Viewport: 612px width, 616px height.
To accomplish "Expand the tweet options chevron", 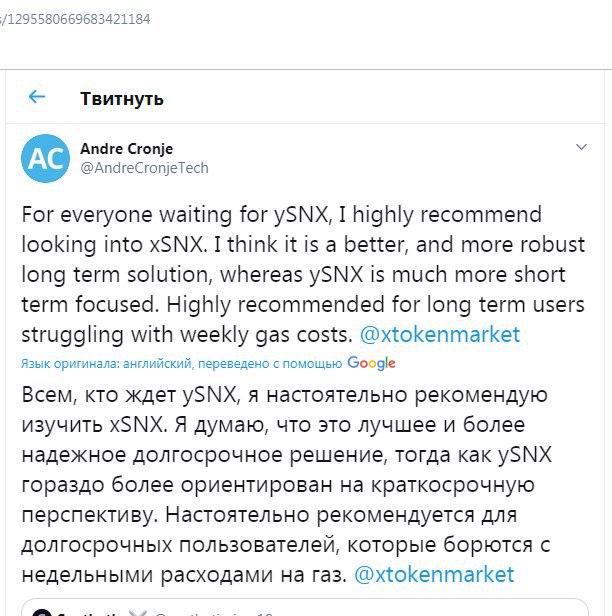I will click(581, 147).
